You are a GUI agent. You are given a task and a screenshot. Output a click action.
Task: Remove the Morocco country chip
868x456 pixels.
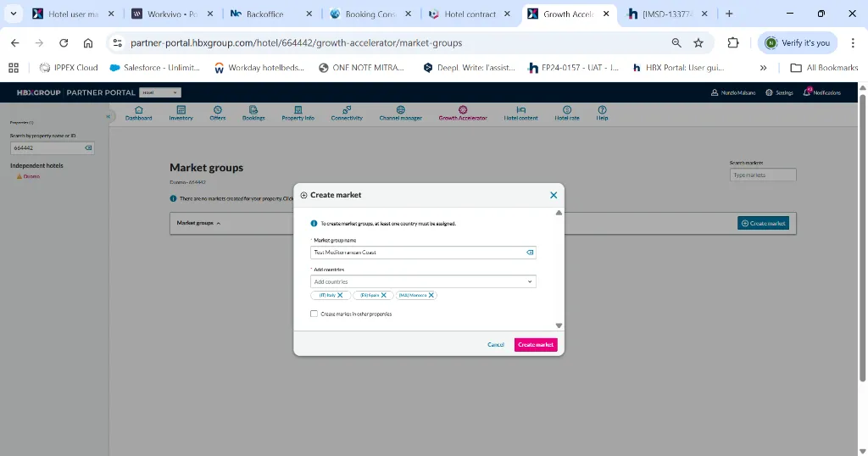pyautogui.click(x=431, y=296)
